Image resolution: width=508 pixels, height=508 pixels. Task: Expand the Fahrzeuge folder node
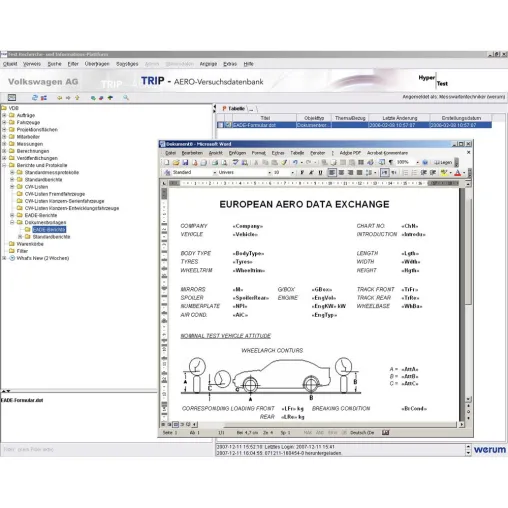point(4,122)
